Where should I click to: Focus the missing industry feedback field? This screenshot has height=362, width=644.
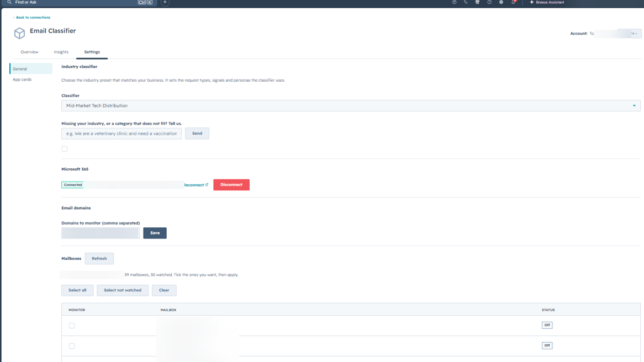(122, 134)
